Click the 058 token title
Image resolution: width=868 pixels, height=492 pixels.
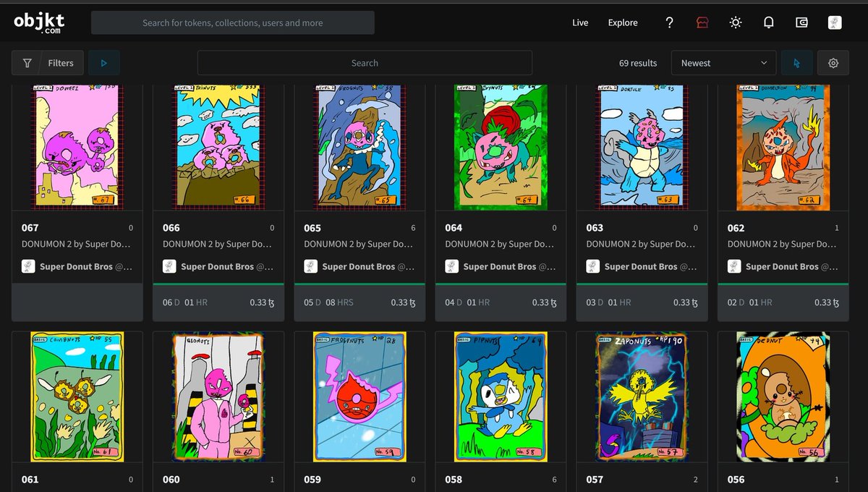pos(454,480)
